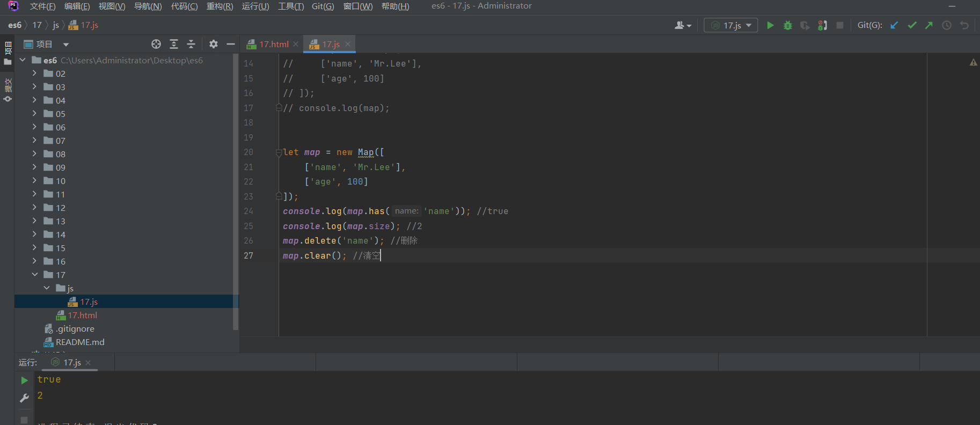Screen dimensions: 980x425
Task: Select the 17.js editor tab
Action: pos(330,44)
